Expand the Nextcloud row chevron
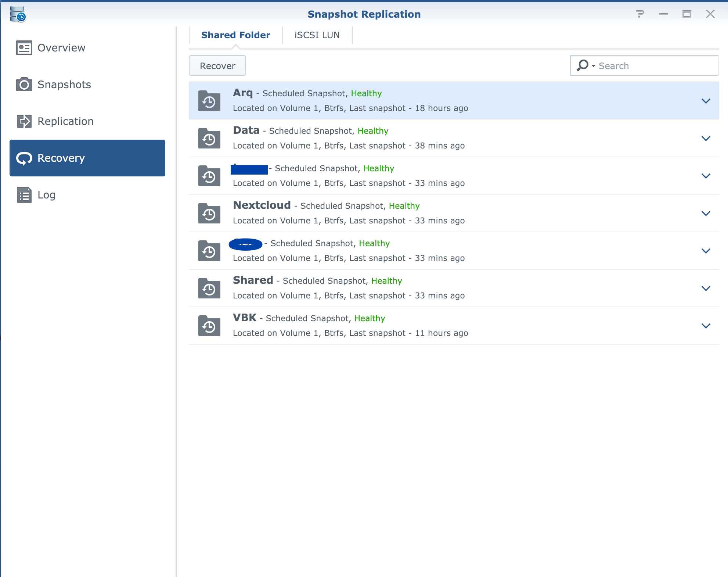Viewport: 728px width, 577px height. [706, 213]
